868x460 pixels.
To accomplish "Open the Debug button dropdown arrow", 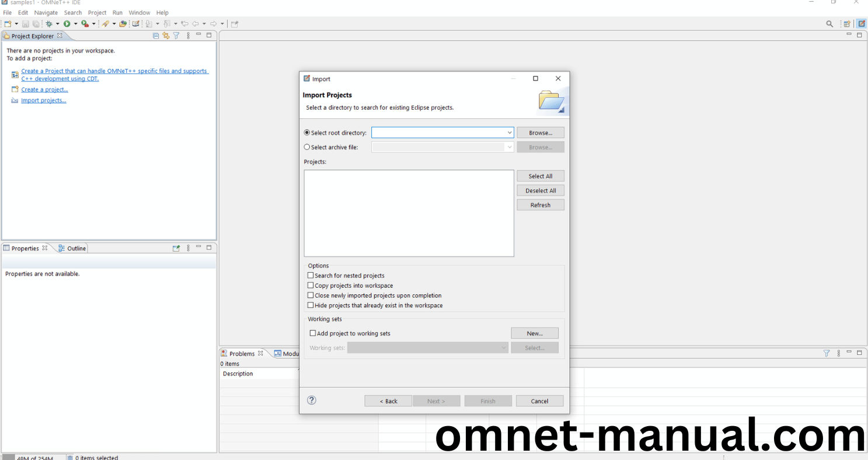I will point(57,24).
